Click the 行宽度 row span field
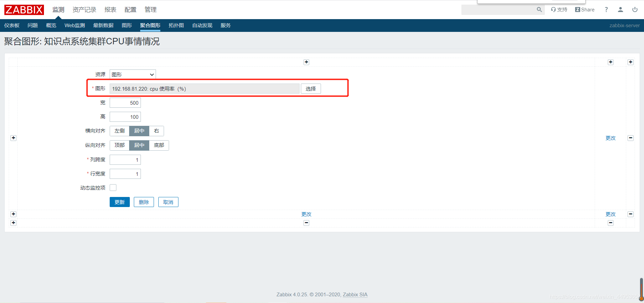This screenshot has height=303, width=644. [125, 174]
